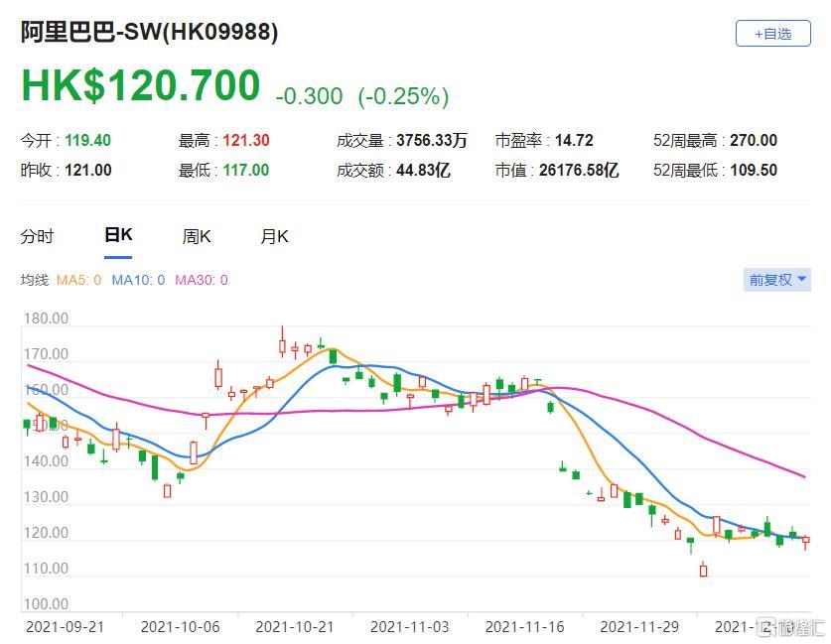Click the 2021-10-21 date axis label
Screen dimensions: 831x644
click(295, 627)
